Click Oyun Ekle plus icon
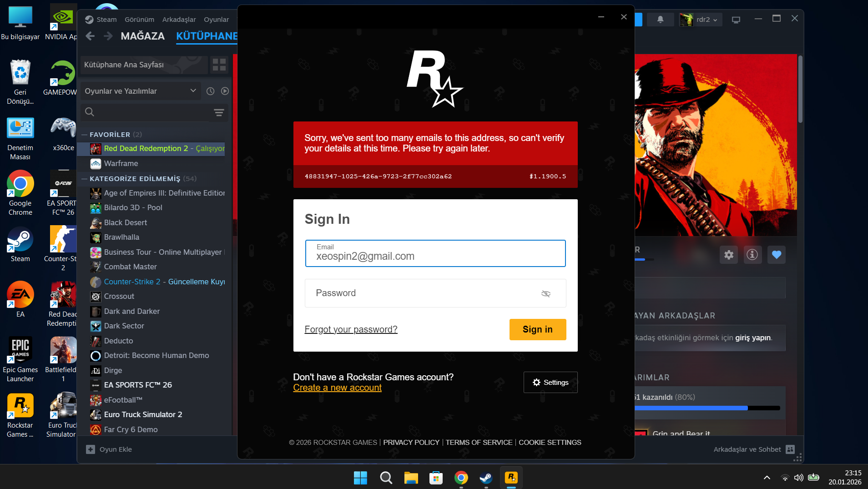This screenshot has width=868, height=489. pos(91,449)
